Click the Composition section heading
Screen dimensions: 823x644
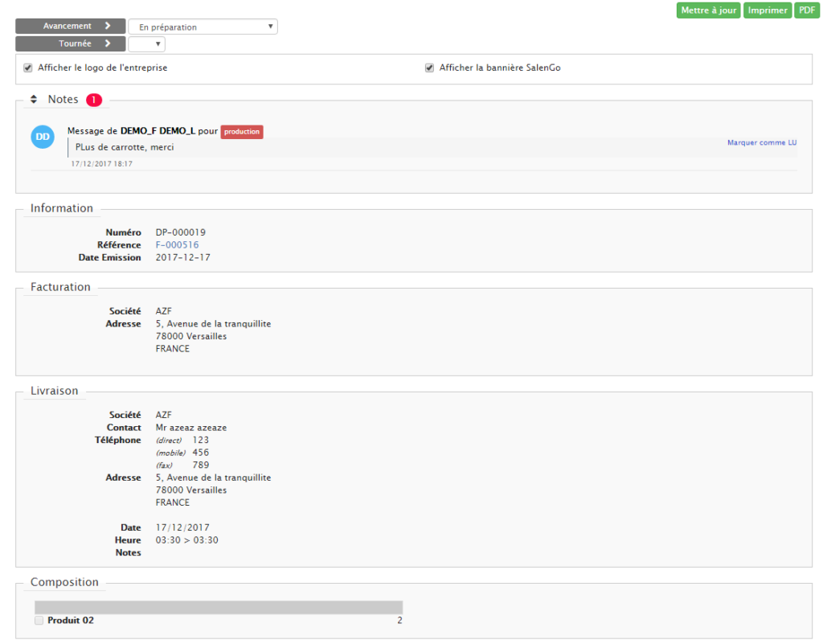click(64, 582)
